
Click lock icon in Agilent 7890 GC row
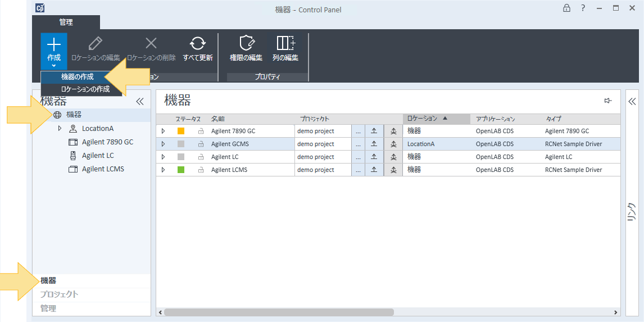[x=201, y=131]
